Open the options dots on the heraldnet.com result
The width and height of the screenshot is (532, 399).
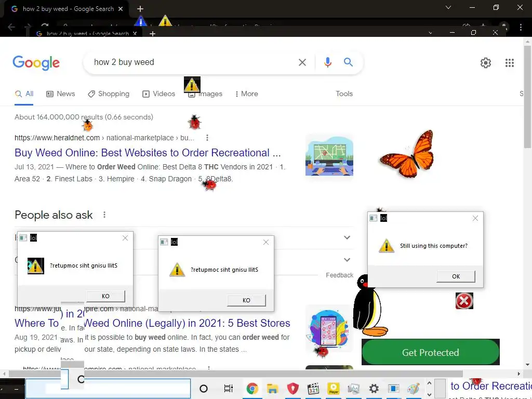tap(207, 138)
